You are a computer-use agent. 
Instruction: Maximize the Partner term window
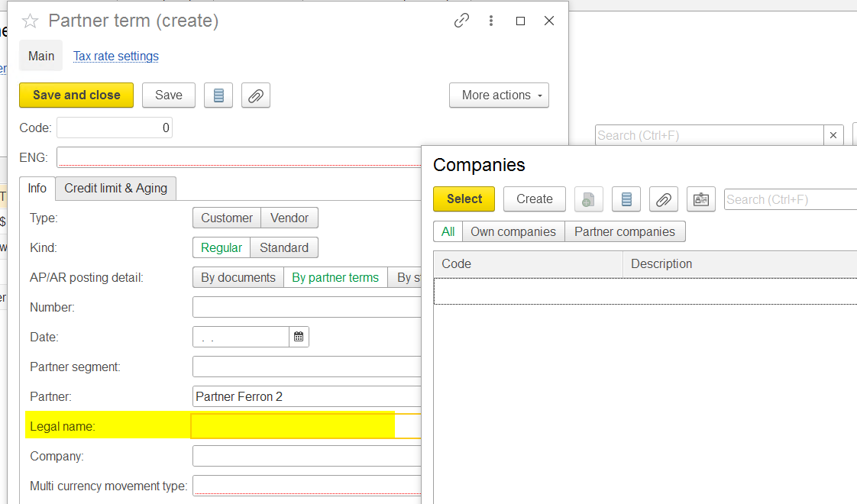click(520, 21)
